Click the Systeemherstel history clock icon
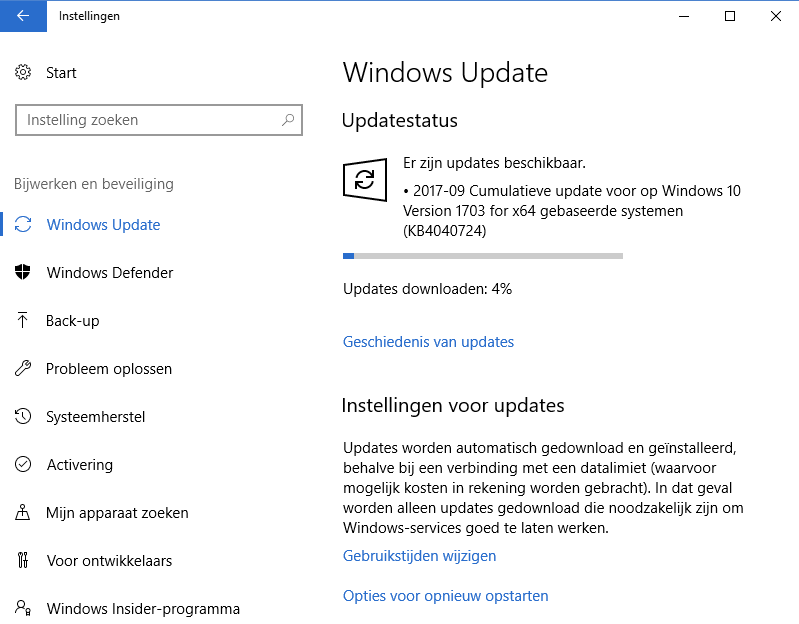 23,416
